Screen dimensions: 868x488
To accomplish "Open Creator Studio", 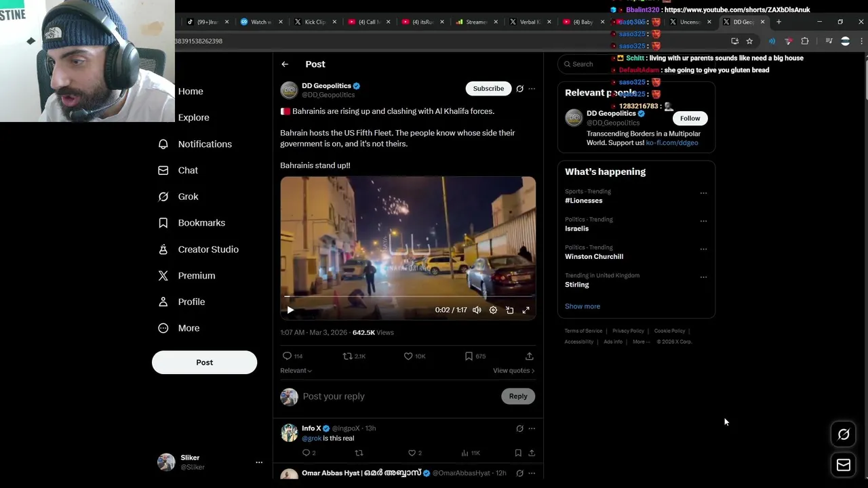I will coord(199,249).
